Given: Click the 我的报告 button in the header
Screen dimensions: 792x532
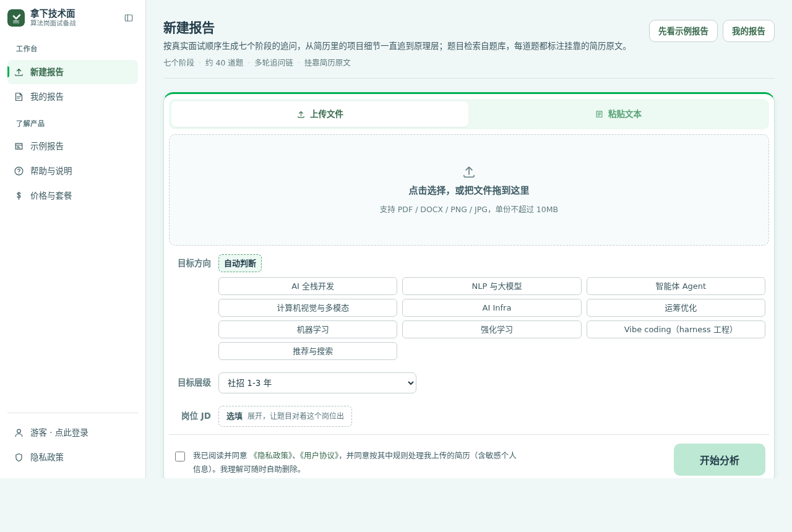Looking at the screenshot, I should [x=749, y=31].
